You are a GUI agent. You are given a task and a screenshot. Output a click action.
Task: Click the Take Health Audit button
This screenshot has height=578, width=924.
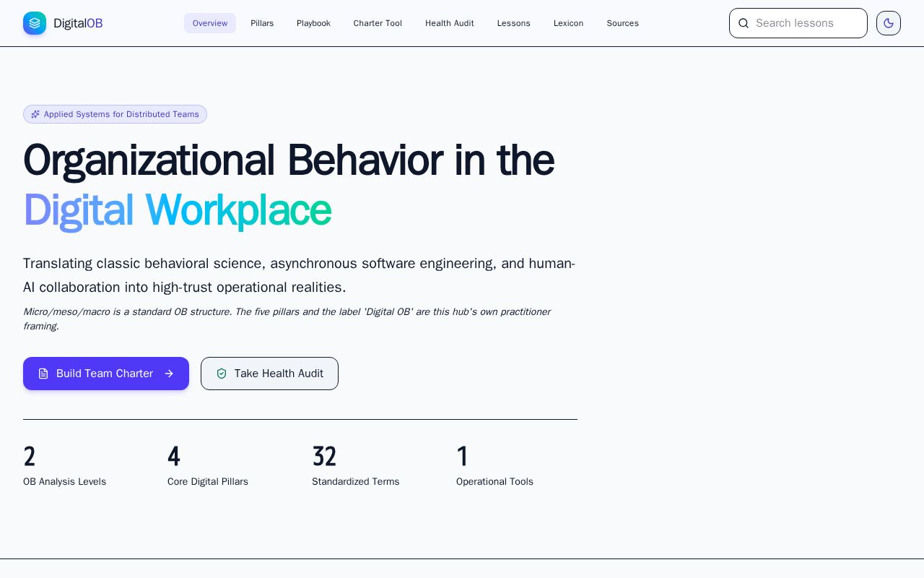(269, 374)
